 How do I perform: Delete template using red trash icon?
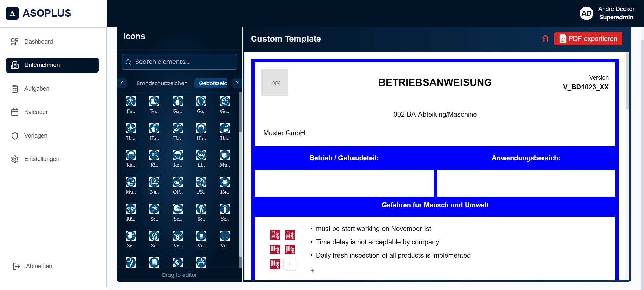coord(545,39)
